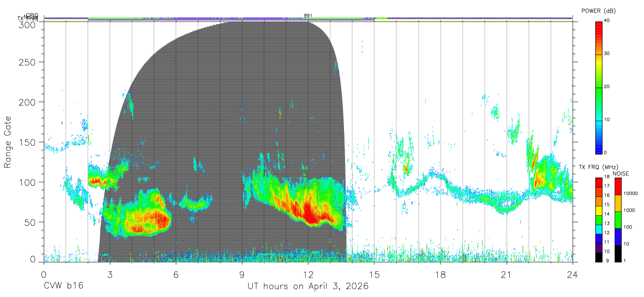Select the 100 label on NOISE legend
The height and width of the screenshot is (297, 644).
click(x=627, y=227)
